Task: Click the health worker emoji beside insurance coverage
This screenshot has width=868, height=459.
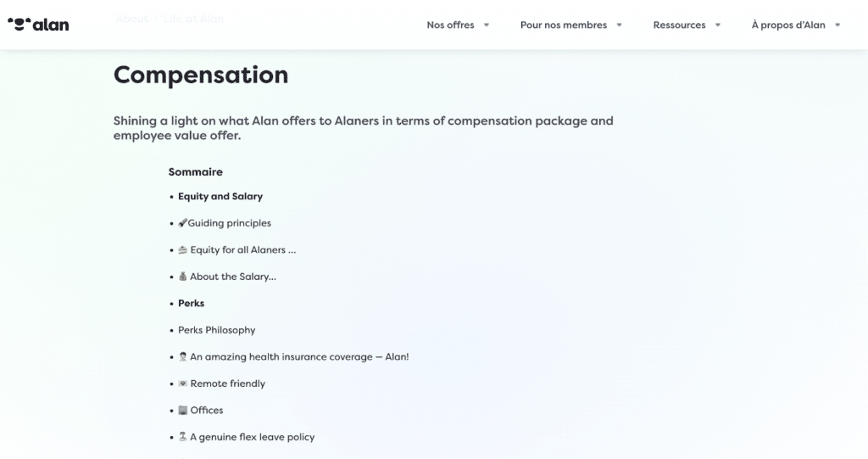Action: point(183,357)
